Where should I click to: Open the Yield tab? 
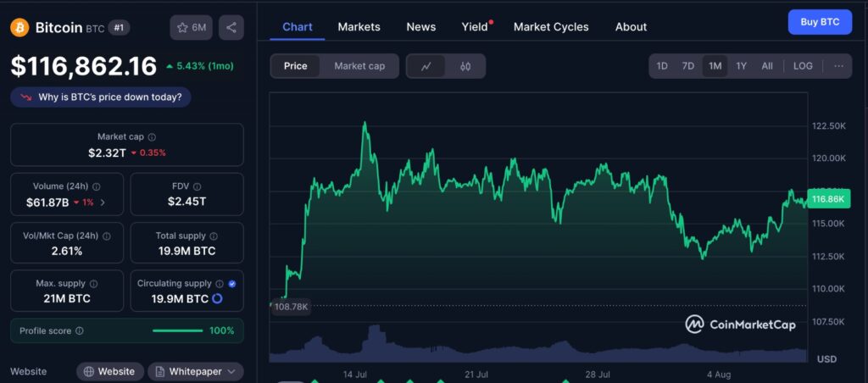(476, 26)
